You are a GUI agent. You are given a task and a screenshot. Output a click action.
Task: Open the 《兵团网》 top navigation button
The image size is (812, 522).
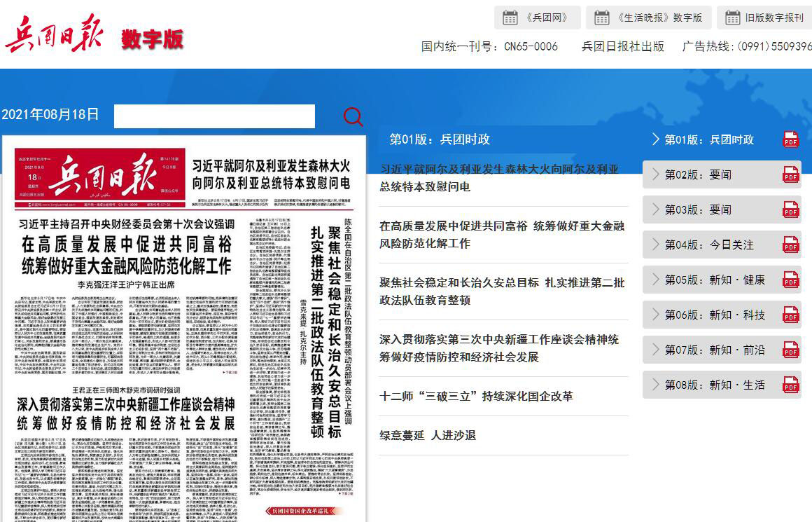tap(537, 18)
